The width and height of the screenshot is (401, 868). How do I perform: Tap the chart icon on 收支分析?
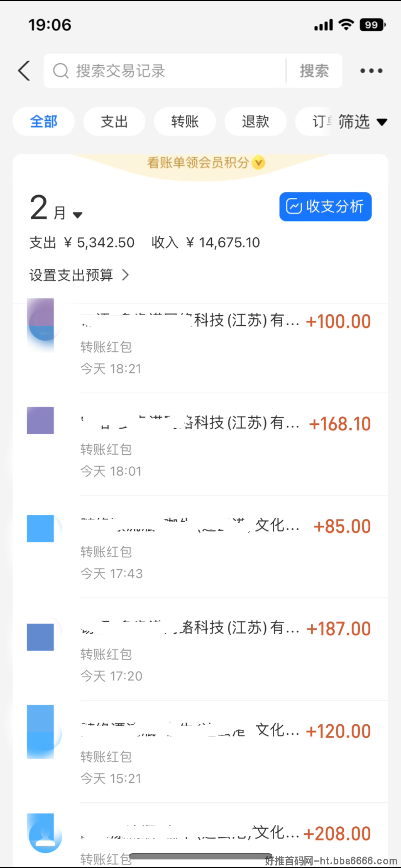294,206
